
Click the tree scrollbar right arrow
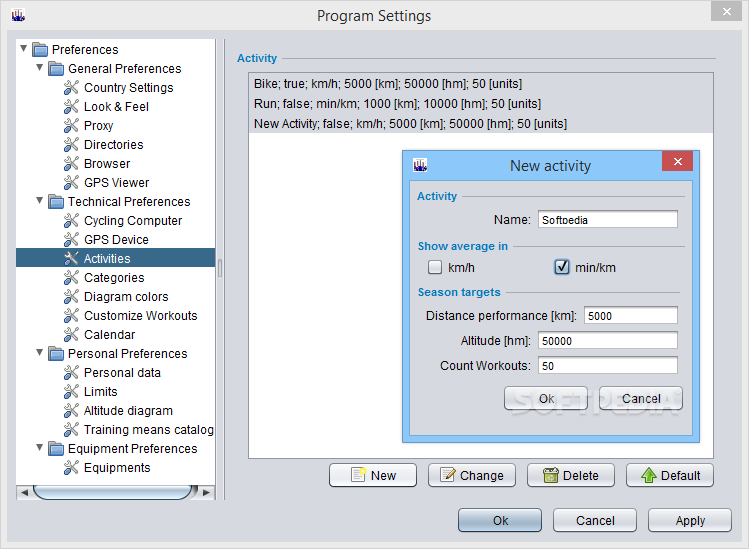(x=206, y=492)
